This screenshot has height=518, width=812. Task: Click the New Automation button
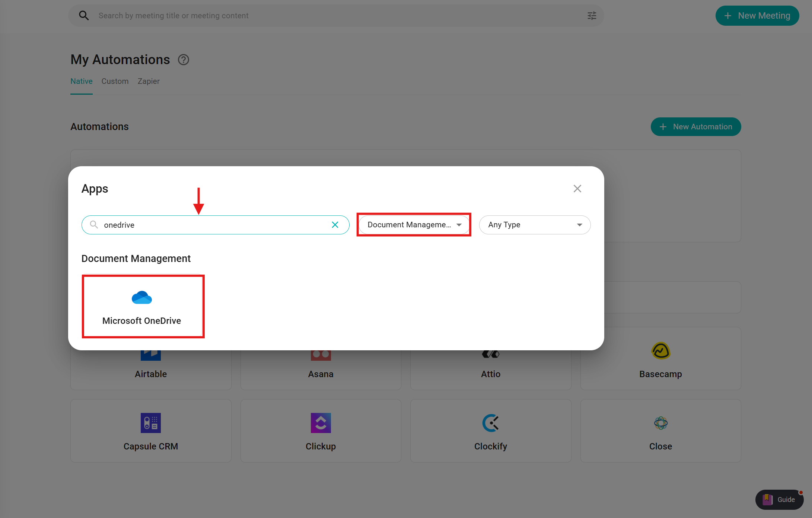click(695, 127)
